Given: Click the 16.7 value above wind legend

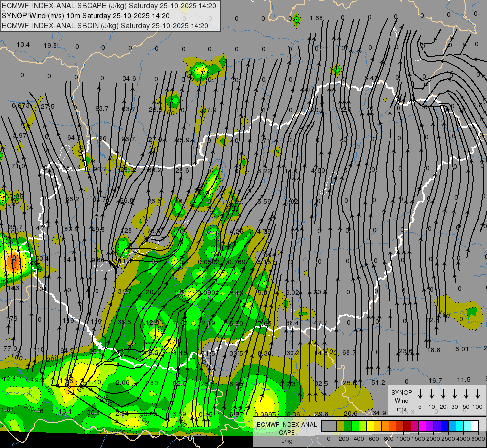Looking at the screenshot, I should pos(435,380).
